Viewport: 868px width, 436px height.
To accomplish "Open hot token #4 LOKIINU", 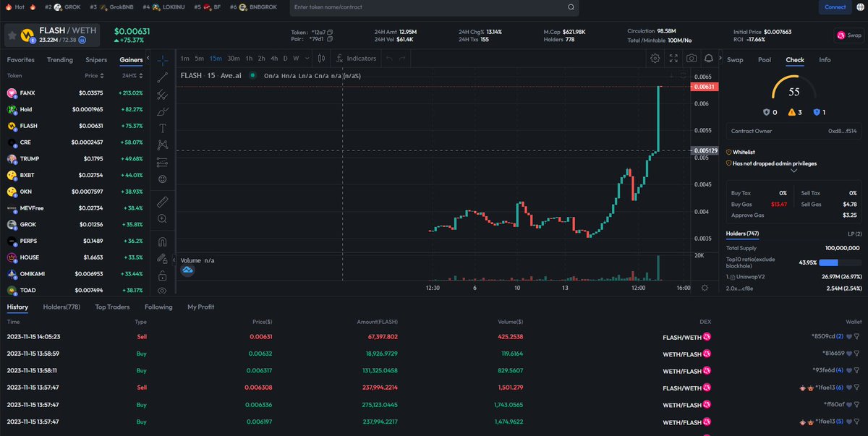I will tap(163, 7).
